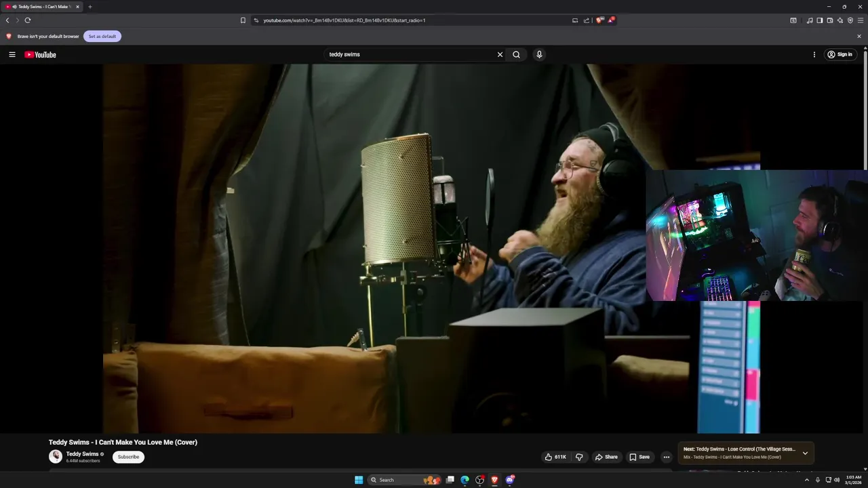The image size is (868, 488).
Task: Open YouTube settings three-dot menu
Action: click(814, 54)
